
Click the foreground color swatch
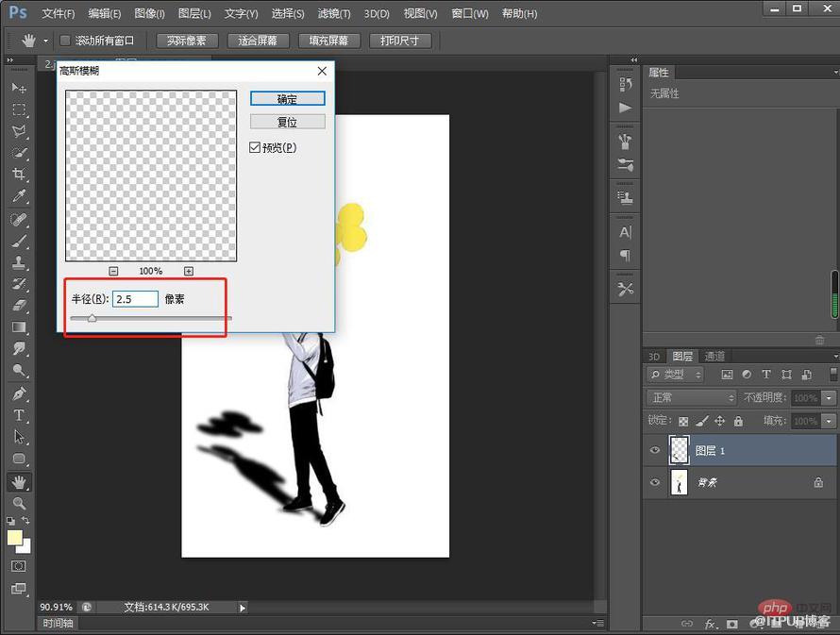coord(14,538)
